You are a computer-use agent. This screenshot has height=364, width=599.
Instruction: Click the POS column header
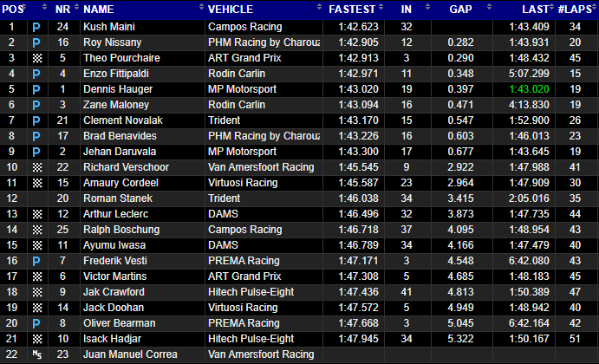click(13, 10)
